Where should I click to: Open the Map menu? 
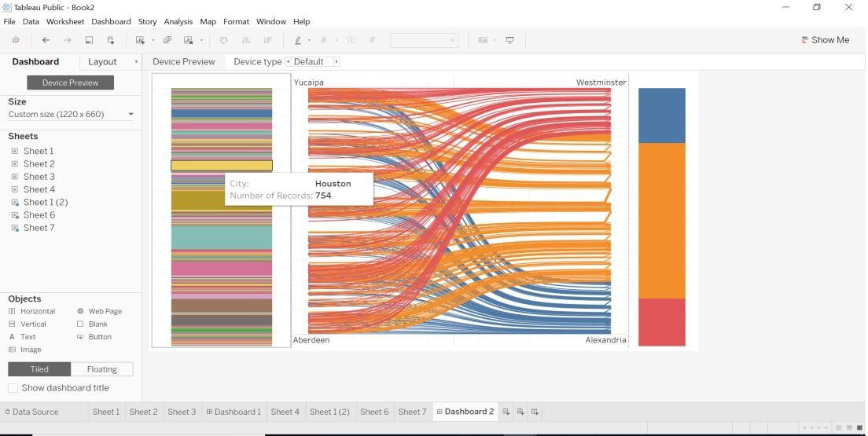(x=208, y=21)
